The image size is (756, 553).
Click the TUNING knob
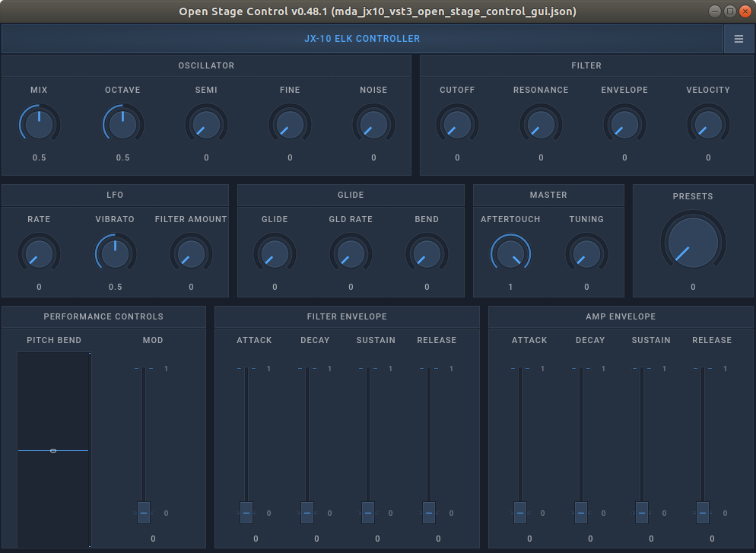tap(586, 253)
